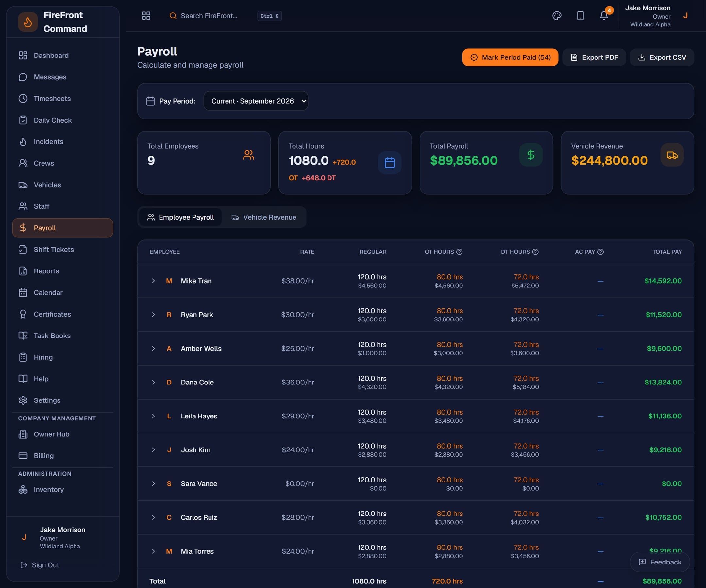
Task: Open Shift Tickets in sidebar
Action: coord(62,249)
